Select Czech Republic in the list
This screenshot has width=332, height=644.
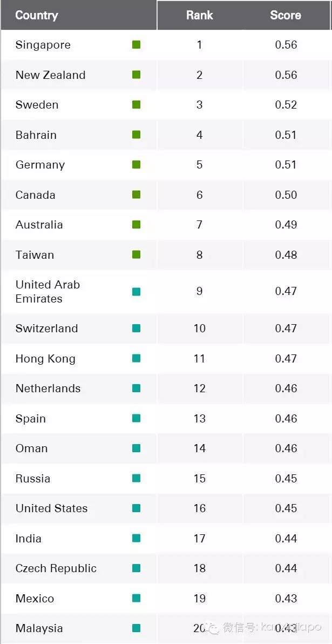pyautogui.click(x=56, y=568)
